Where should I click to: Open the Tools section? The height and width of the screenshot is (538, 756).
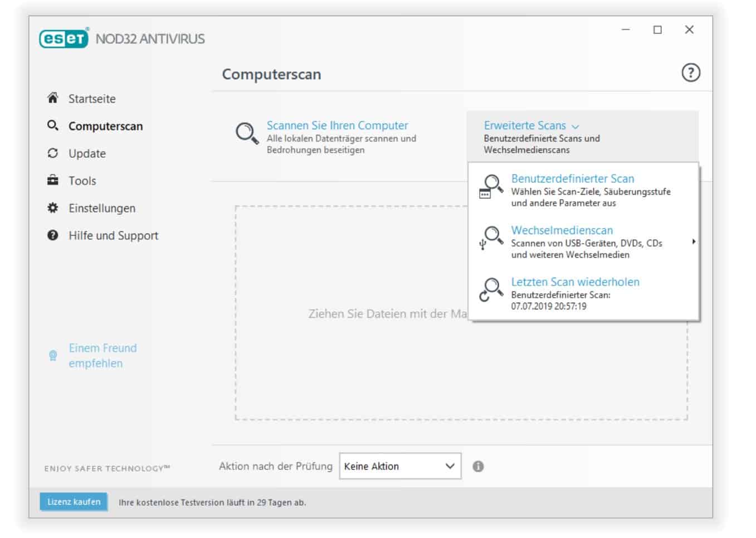pyautogui.click(x=82, y=181)
